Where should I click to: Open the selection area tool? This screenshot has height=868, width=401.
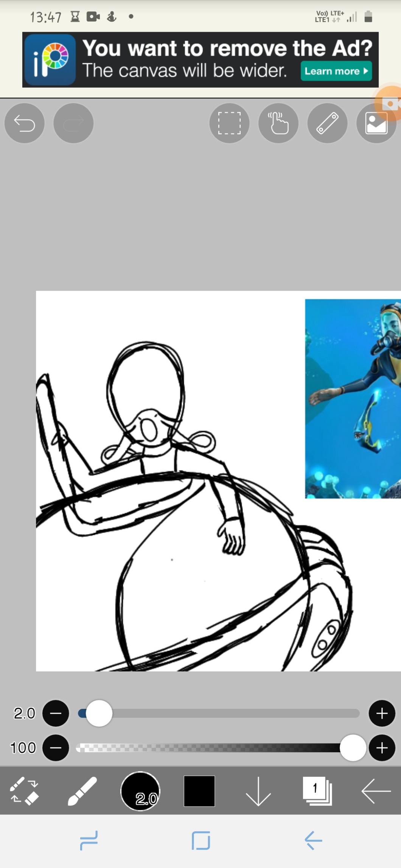point(229,123)
